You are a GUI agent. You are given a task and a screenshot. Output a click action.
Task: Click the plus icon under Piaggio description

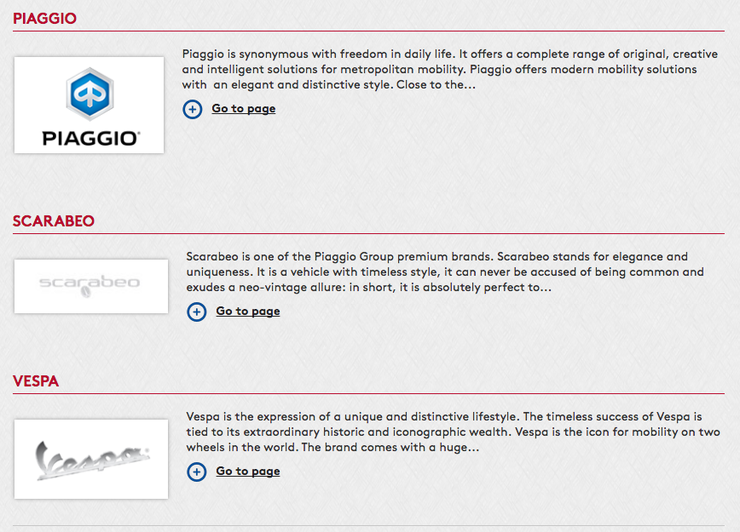[x=192, y=109]
